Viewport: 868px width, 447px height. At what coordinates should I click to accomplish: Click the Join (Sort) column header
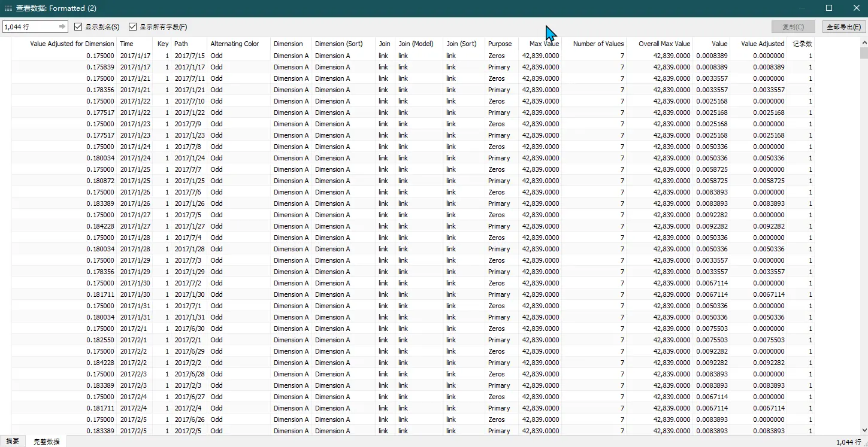pos(462,44)
